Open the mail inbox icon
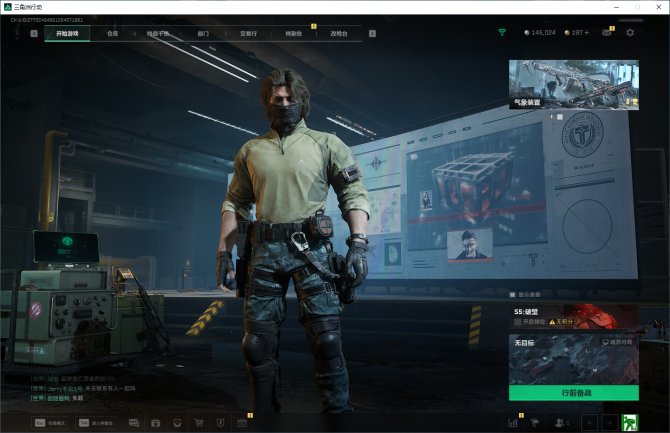Screen dimensions: 670x433 tap(607, 32)
